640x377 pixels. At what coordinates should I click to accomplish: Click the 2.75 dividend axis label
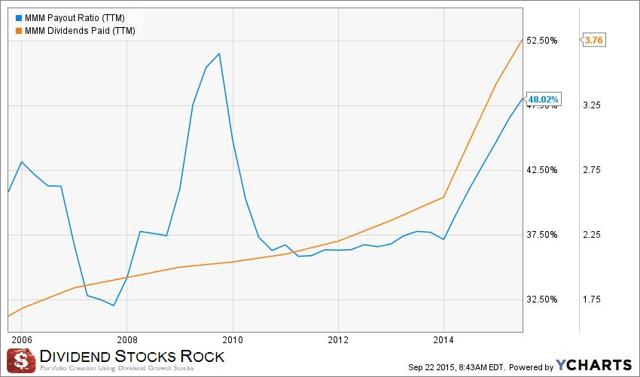coord(592,170)
